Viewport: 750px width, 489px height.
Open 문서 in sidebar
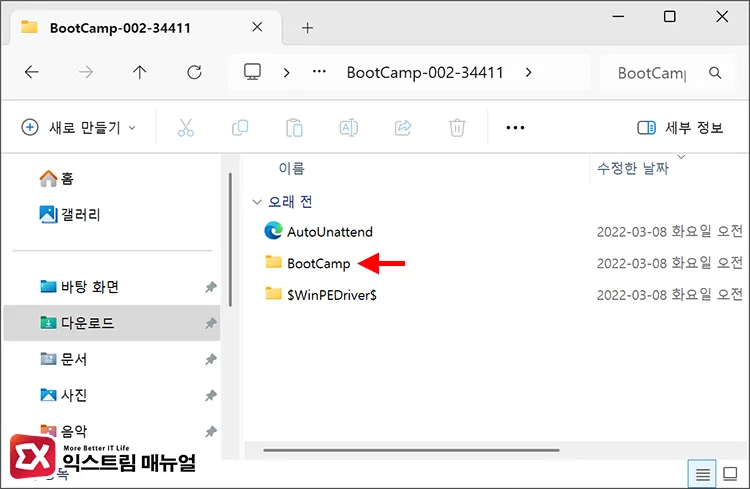point(63,359)
